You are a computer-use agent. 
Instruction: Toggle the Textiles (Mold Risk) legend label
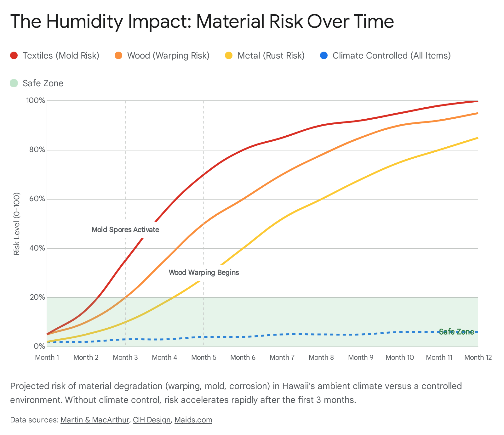(61, 56)
